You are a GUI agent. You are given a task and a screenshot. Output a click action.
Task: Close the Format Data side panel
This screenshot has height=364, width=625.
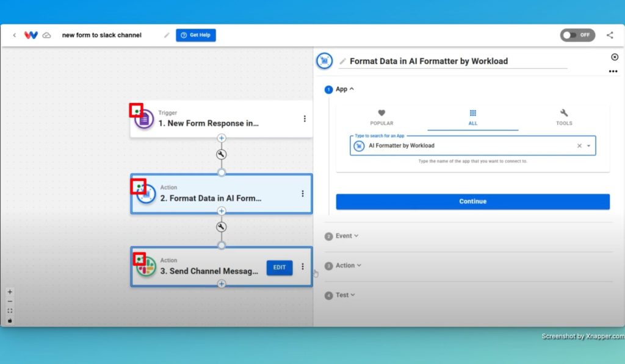pyautogui.click(x=615, y=57)
